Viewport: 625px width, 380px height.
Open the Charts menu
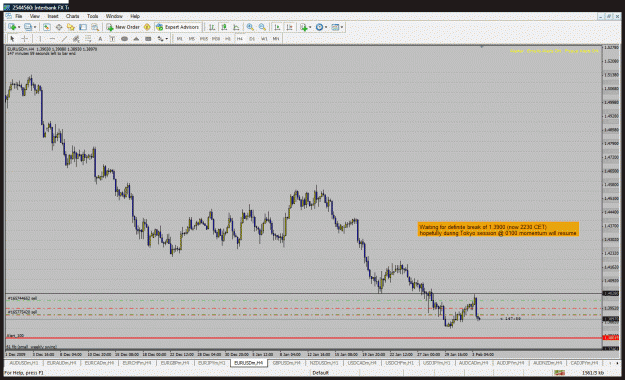(x=72, y=16)
